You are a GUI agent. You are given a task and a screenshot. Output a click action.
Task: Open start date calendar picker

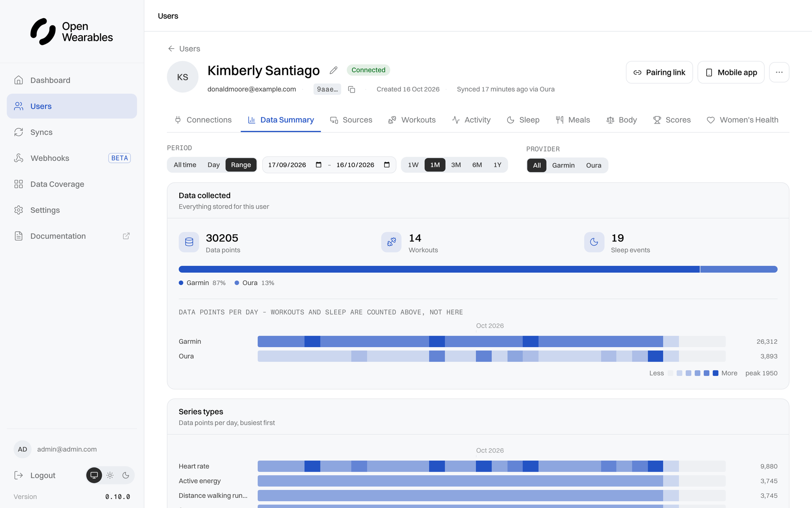(318, 165)
